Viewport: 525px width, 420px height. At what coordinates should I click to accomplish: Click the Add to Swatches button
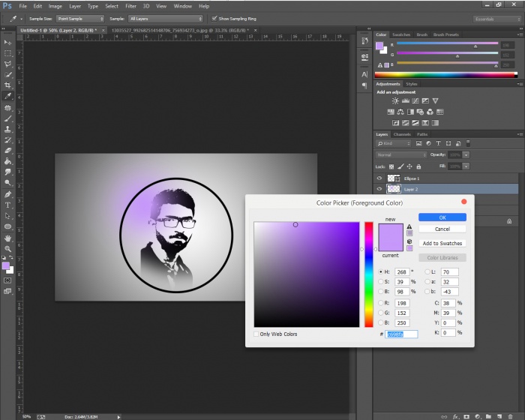point(442,243)
